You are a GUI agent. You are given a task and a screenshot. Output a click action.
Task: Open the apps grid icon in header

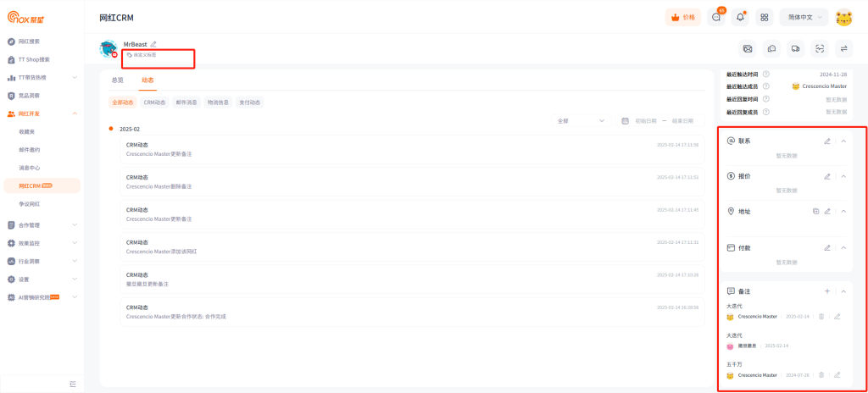click(x=740, y=17)
